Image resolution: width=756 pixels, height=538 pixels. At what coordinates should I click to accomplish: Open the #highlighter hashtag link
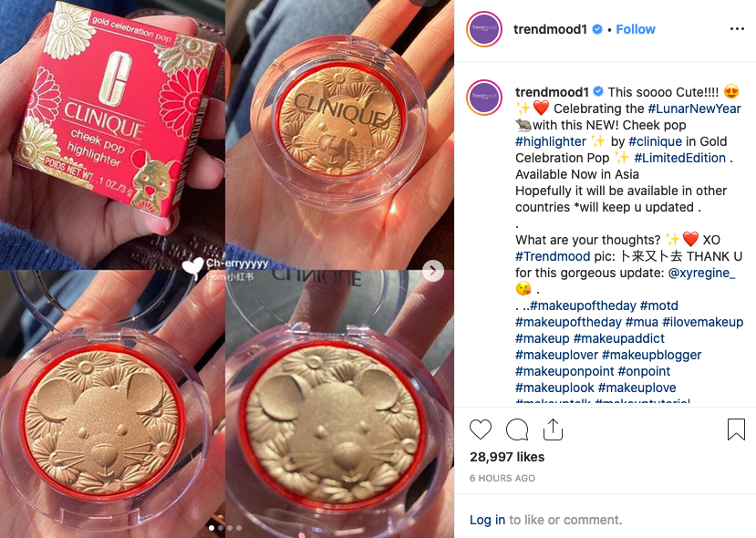click(551, 141)
